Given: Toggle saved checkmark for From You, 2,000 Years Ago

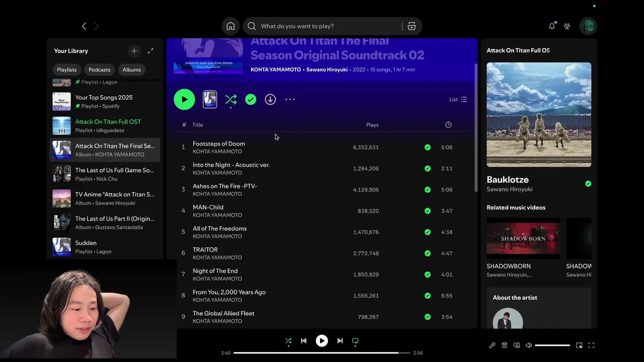Looking at the screenshot, I should tap(427, 296).
